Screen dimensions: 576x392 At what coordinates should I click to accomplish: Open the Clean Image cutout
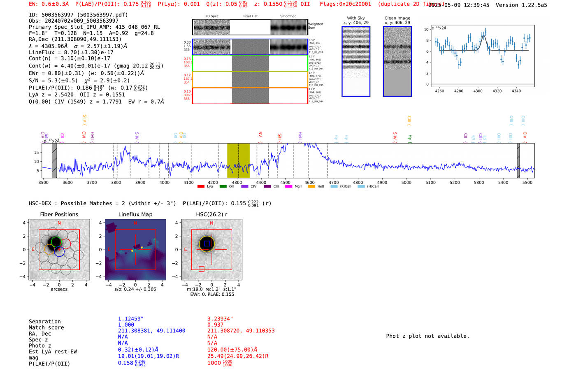[397, 61]
